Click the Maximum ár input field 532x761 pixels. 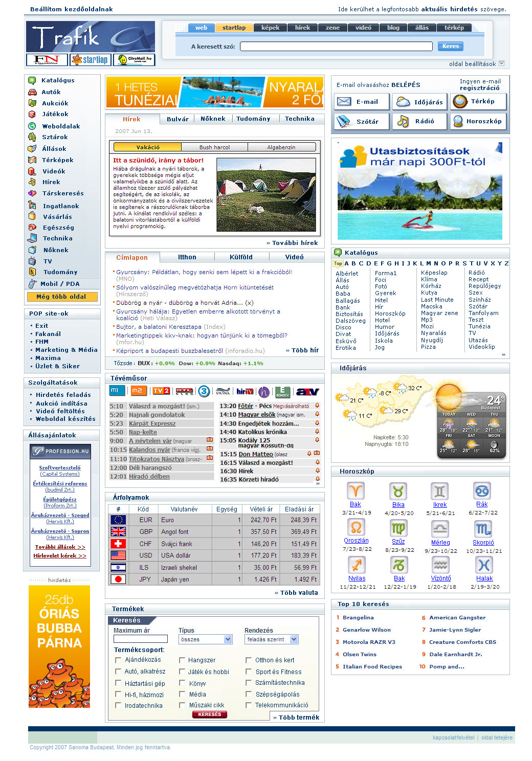141,639
